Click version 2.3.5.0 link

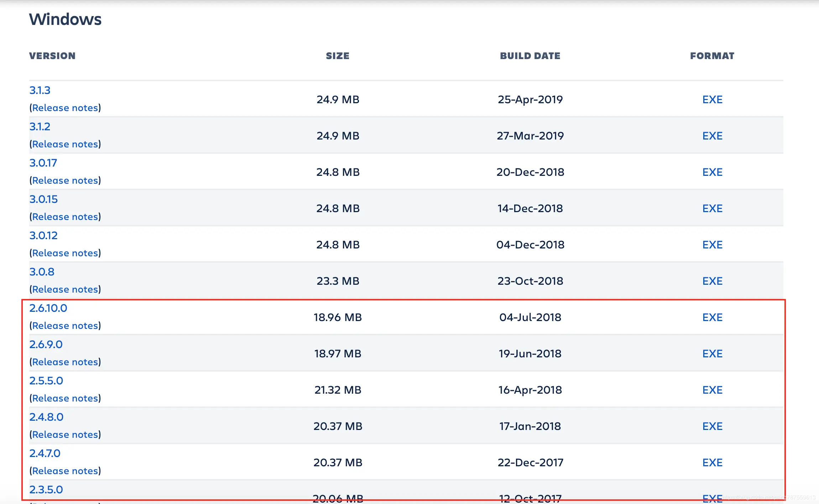(46, 489)
